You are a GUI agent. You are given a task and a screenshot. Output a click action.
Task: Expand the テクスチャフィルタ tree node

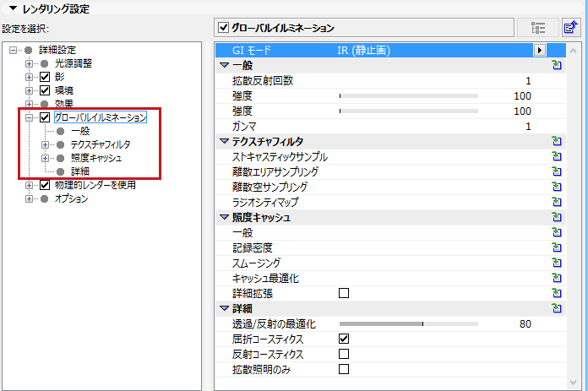point(45,144)
